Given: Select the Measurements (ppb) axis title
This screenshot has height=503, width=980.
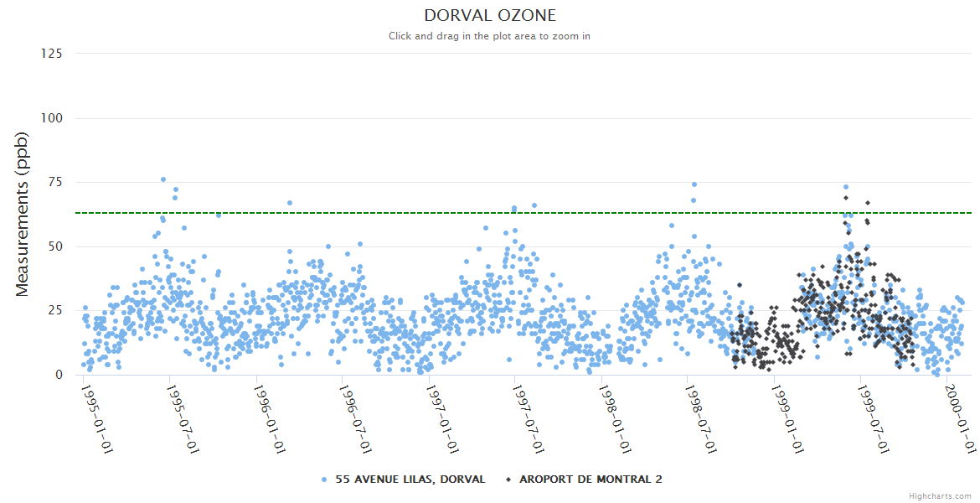Looking at the screenshot, I should (x=23, y=215).
